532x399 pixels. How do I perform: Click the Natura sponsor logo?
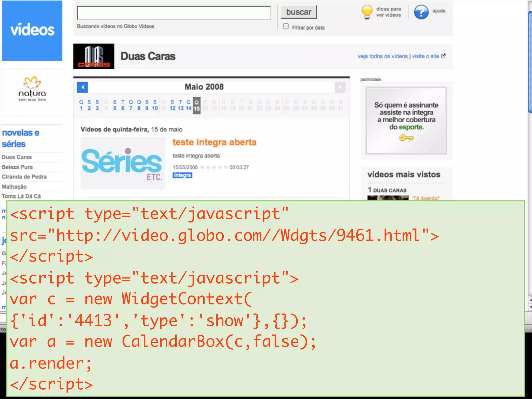(32, 89)
